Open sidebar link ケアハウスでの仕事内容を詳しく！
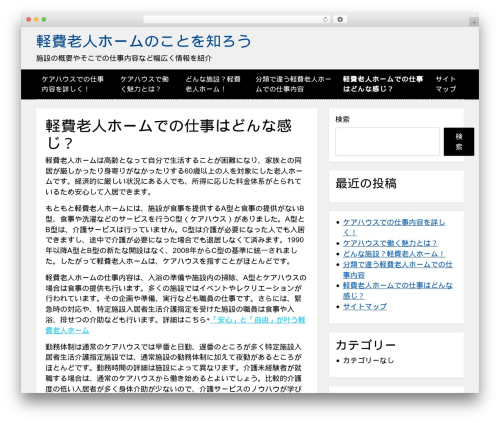Screen dimensions: 500x423 pyautogui.click(x=394, y=227)
